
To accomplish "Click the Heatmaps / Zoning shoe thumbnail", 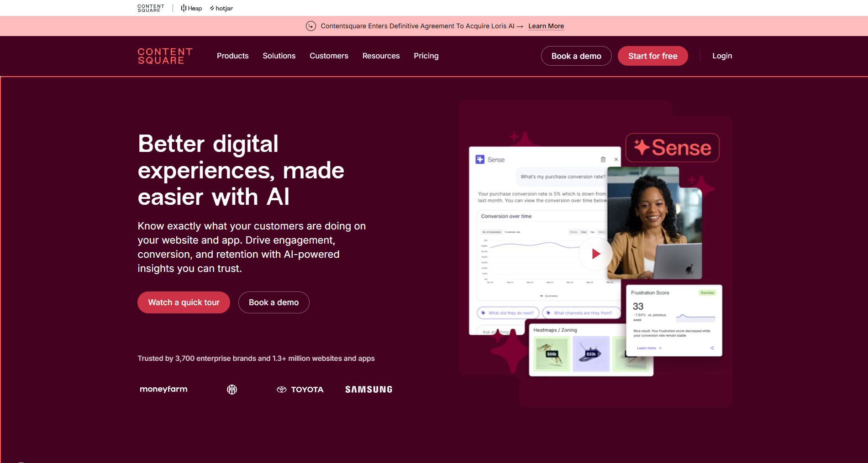I will [591, 354].
